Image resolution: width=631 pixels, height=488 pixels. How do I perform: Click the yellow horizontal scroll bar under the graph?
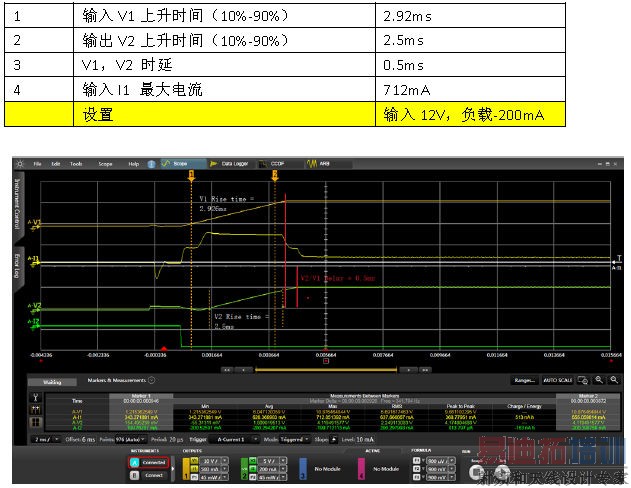(x=326, y=370)
